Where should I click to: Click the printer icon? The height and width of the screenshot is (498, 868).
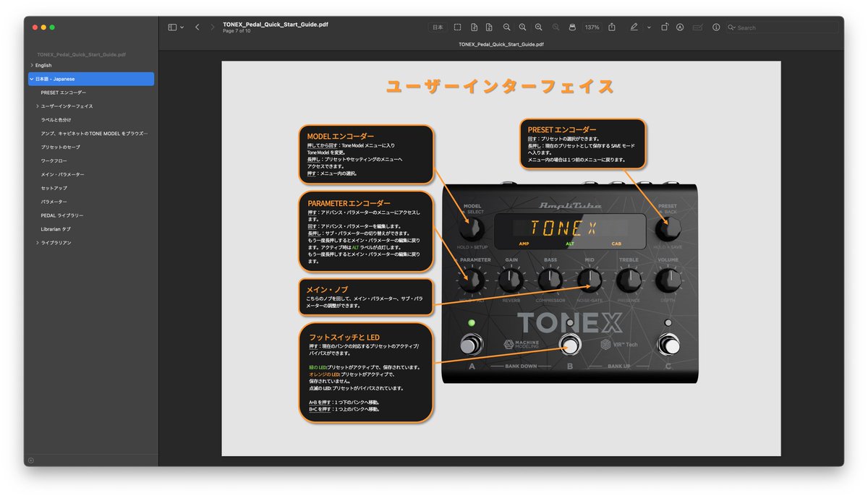pos(572,27)
